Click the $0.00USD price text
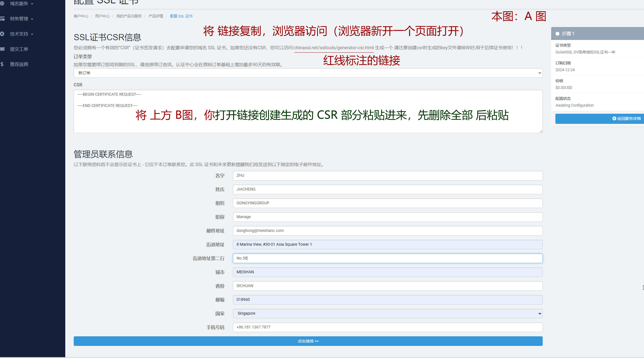Screen dimensions: 644x358 pos(564,88)
